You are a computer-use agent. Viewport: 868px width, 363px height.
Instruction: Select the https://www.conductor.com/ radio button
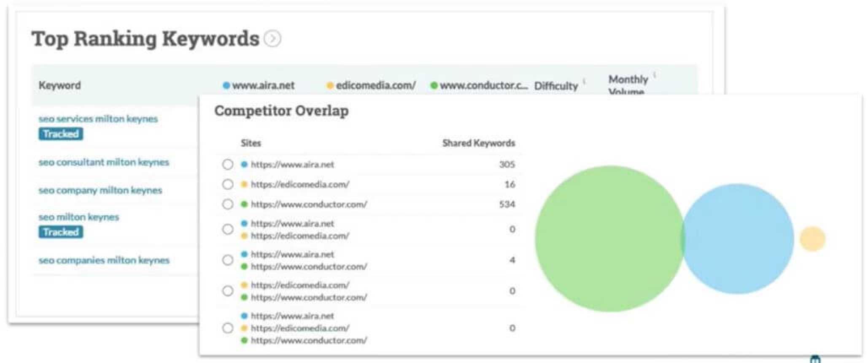[x=228, y=204]
